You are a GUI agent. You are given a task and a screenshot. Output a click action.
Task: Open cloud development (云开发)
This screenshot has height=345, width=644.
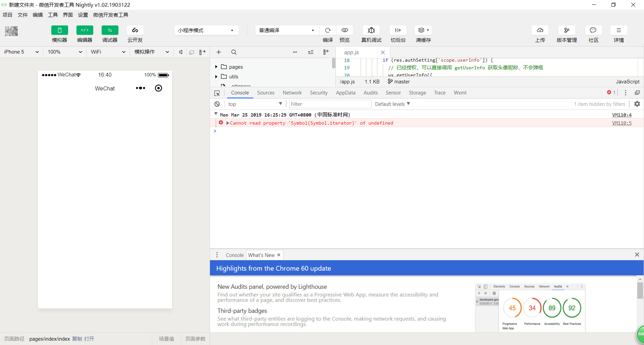pyautogui.click(x=135, y=30)
